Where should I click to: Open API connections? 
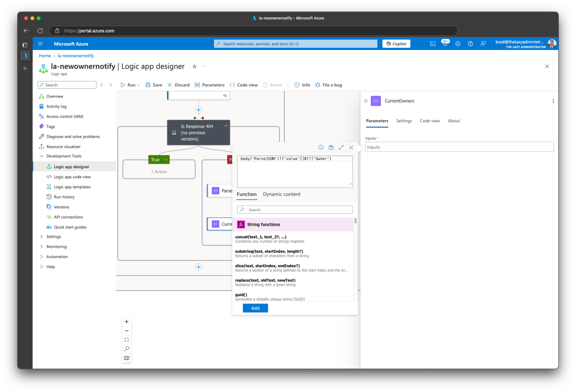tap(68, 217)
